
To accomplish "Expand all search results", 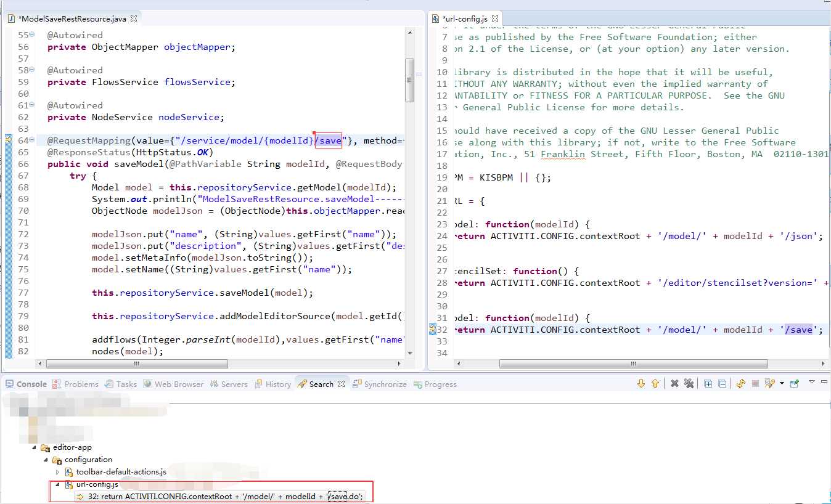I will click(708, 383).
